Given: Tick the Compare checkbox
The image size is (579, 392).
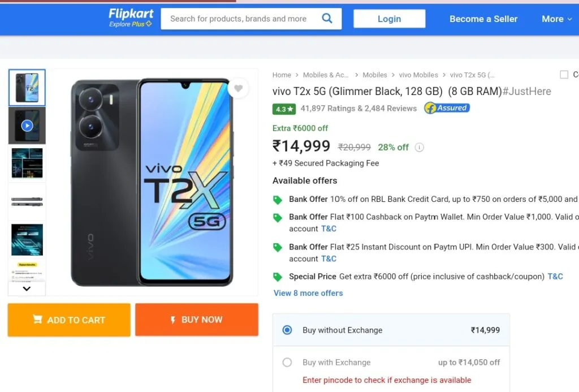Looking at the screenshot, I should [x=564, y=75].
